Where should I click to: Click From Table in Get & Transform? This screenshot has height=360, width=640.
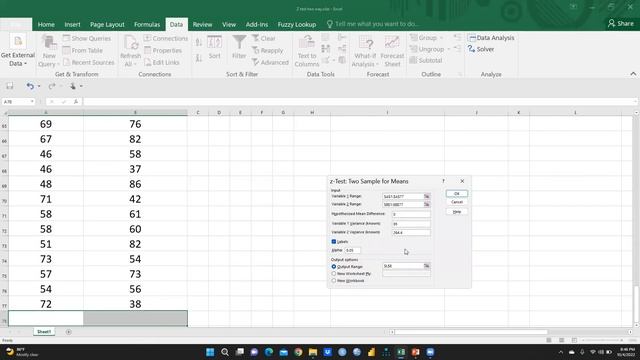pos(82,50)
